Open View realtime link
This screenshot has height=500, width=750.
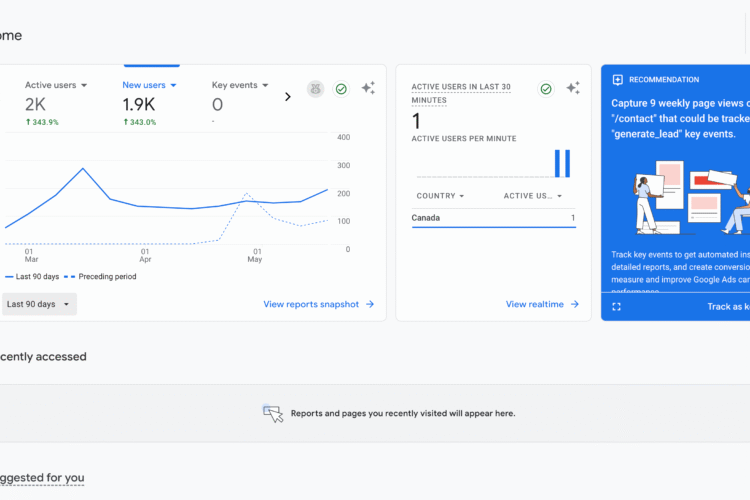[x=542, y=304]
